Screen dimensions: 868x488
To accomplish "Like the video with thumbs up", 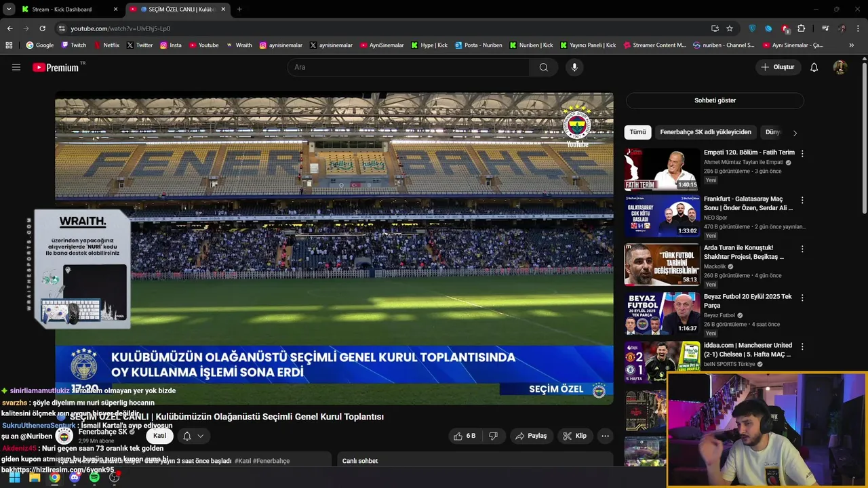I will (465, 436).
